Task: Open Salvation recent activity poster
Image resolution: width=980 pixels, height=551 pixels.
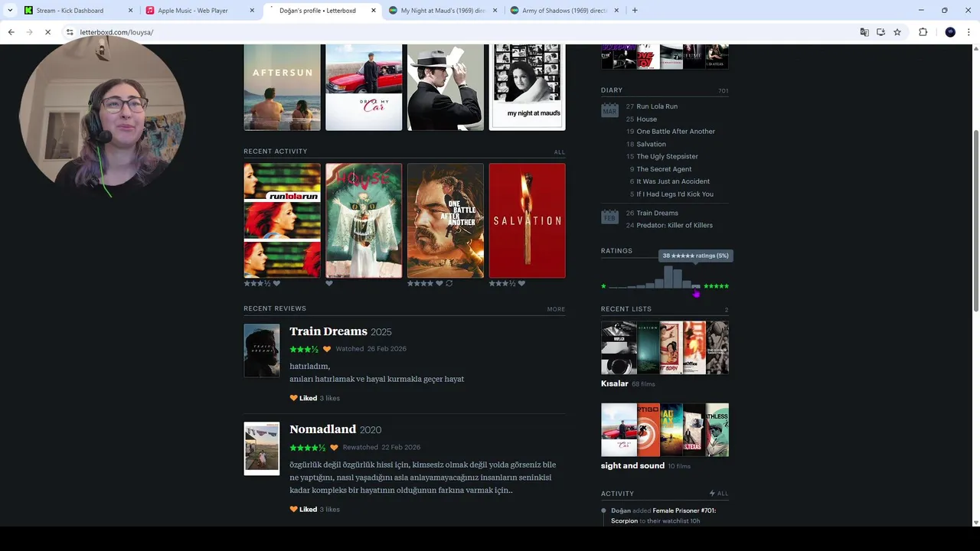Action: 528,220
